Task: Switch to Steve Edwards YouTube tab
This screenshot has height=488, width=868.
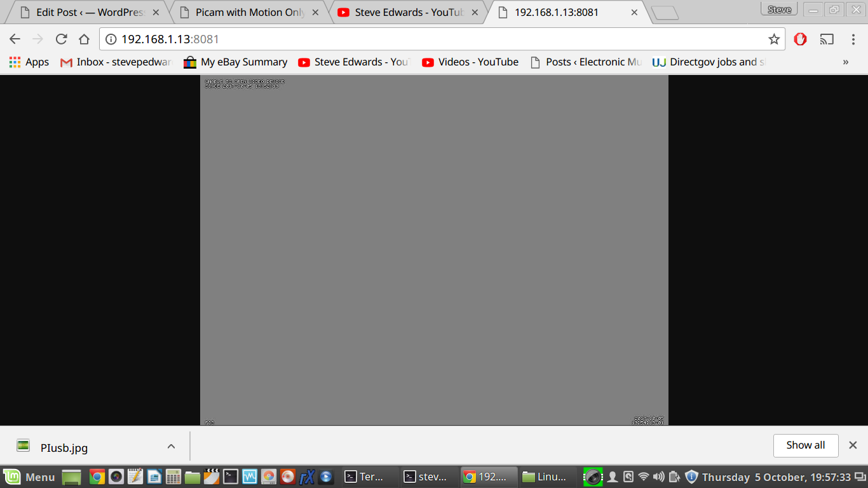Action: (408, 12)
